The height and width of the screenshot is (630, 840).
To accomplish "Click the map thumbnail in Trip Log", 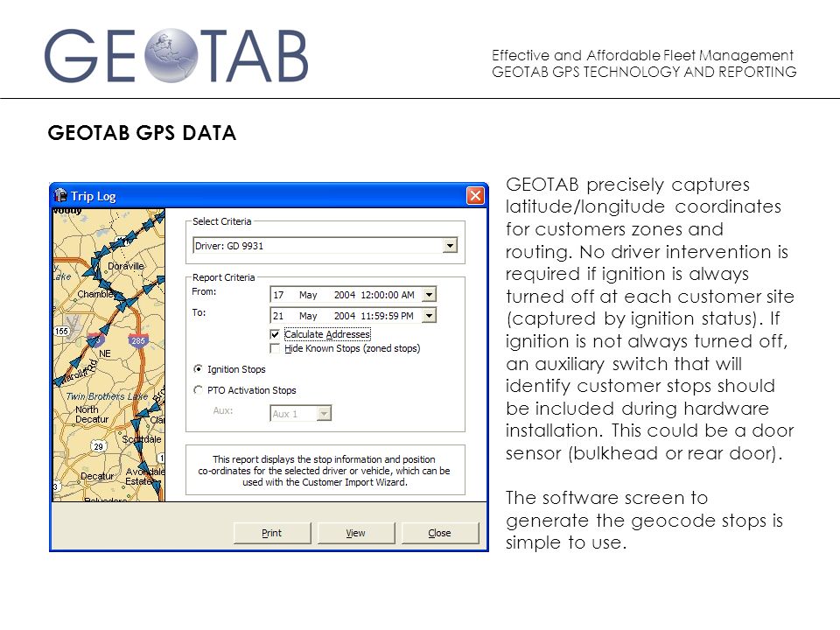I will [108, 355].
